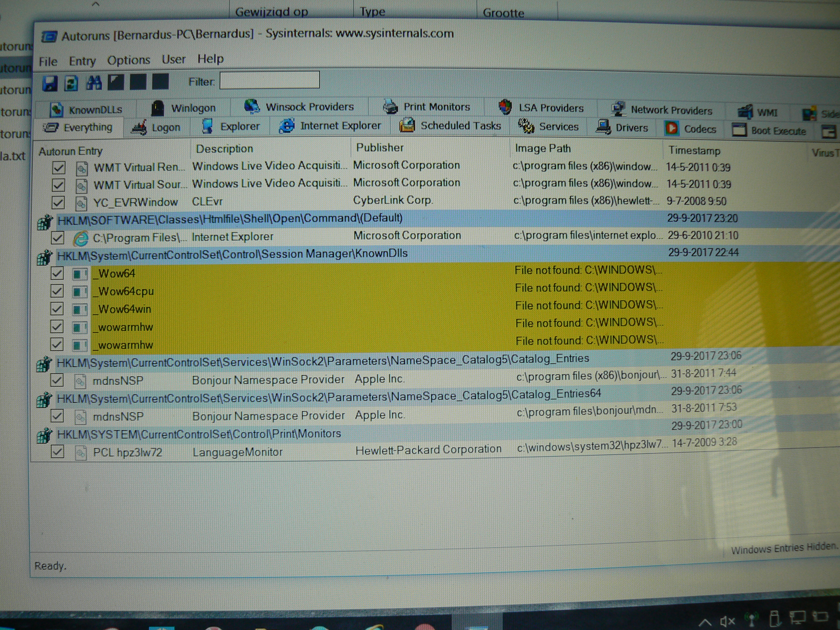Click the muted volume tray icon
The image size is (840, 630).
(x=727, y=621)
